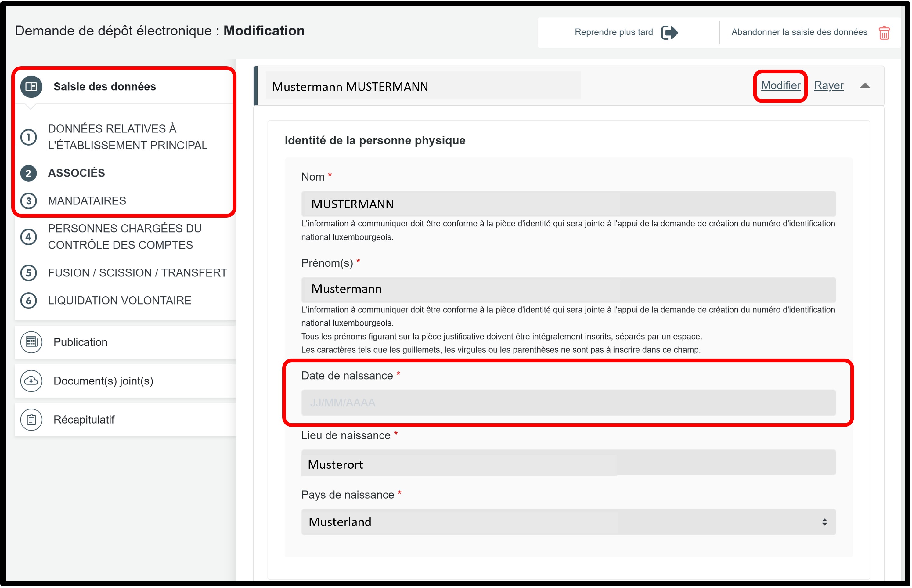Click Abandonner la saisie des données

[800, 32]
